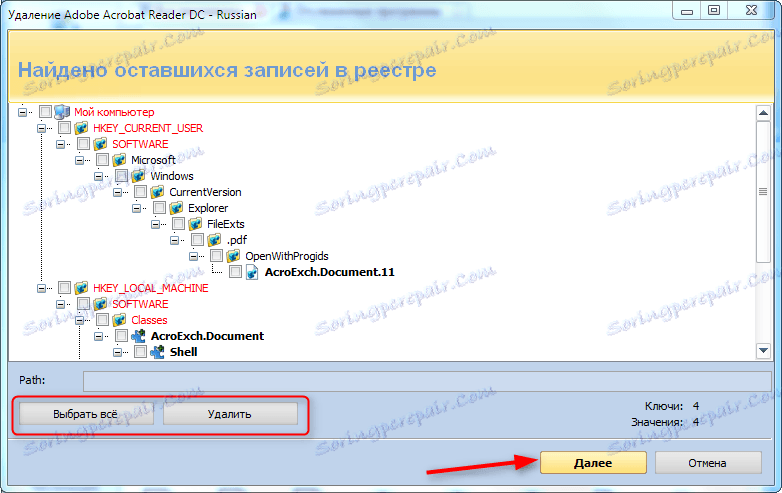Proceed with the Далее button
The image size is (782, 493).
pyautogui.click(x=593, y=463)
